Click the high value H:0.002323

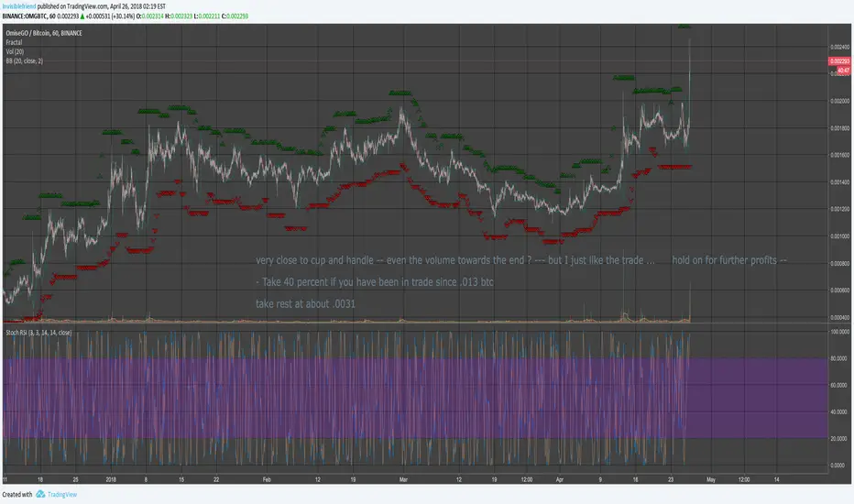pyautogui.click(x=179, y=16)
